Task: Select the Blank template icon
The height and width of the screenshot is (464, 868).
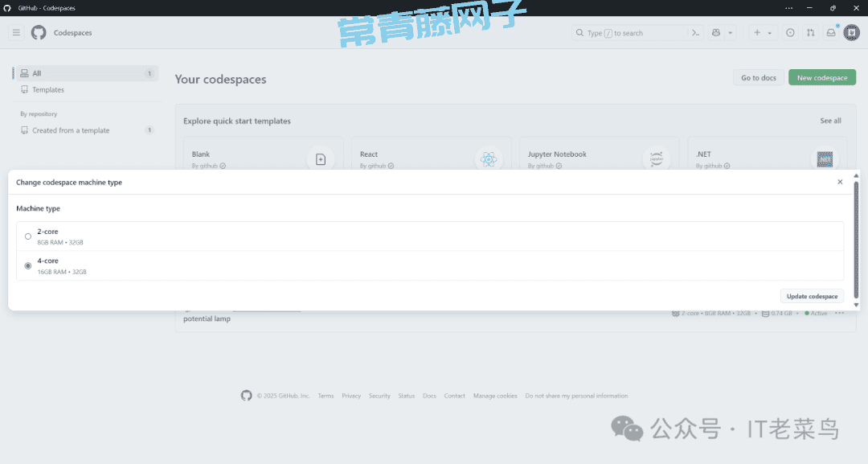Action: (x=321, y=159)
